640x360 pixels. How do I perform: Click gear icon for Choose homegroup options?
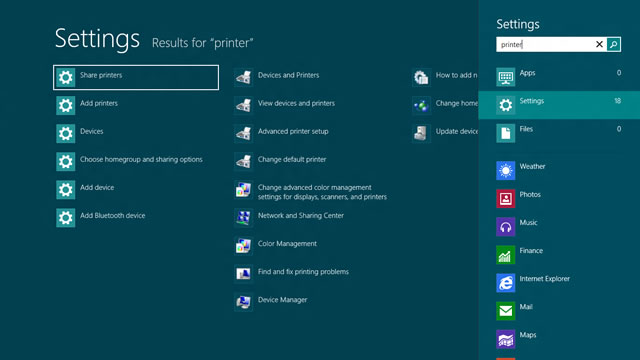(x=65, y=162)
